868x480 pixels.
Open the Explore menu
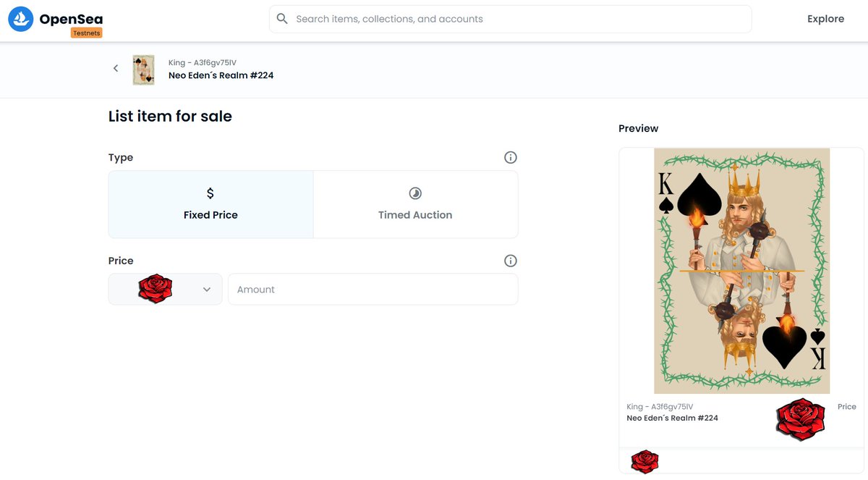pos(825,19)
